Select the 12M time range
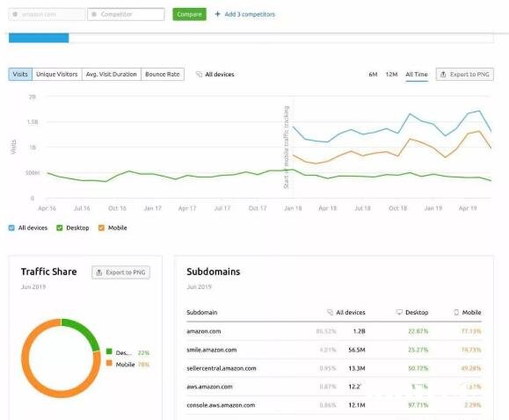The image size is (509, 420). (391, 75)
